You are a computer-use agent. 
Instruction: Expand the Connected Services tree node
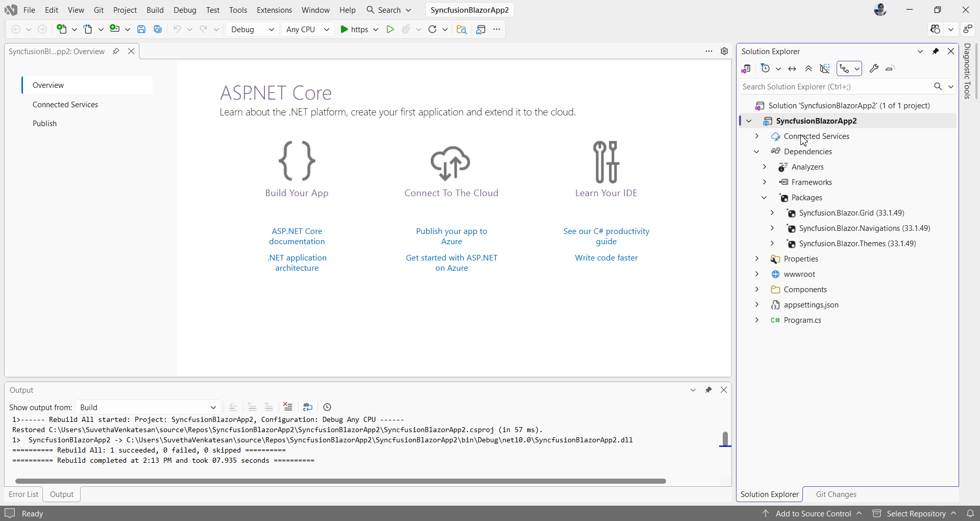[x=757, y=136]
